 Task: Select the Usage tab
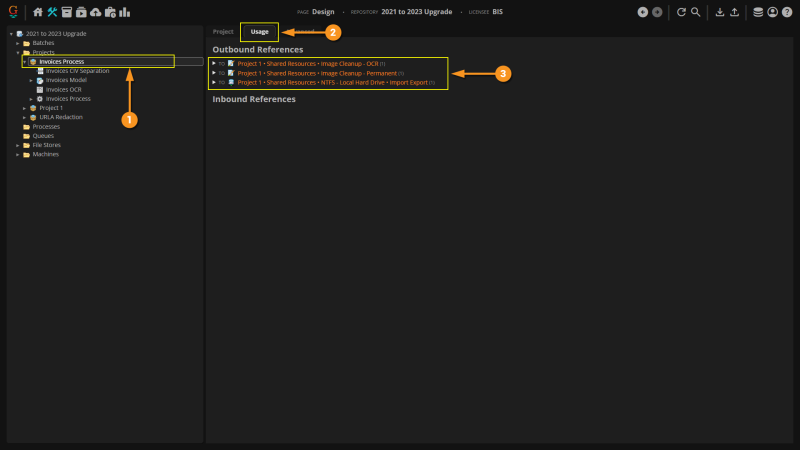(x=259, y=32)
